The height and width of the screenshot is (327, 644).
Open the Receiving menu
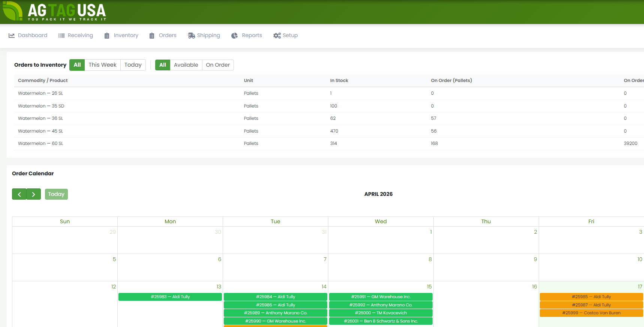coord(76,36)
